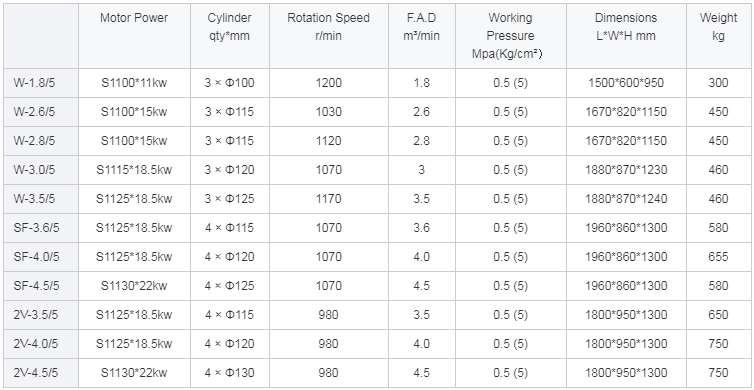Click the 655 weight value
Viewport: 754px width, 390px height.
(718, 257)
